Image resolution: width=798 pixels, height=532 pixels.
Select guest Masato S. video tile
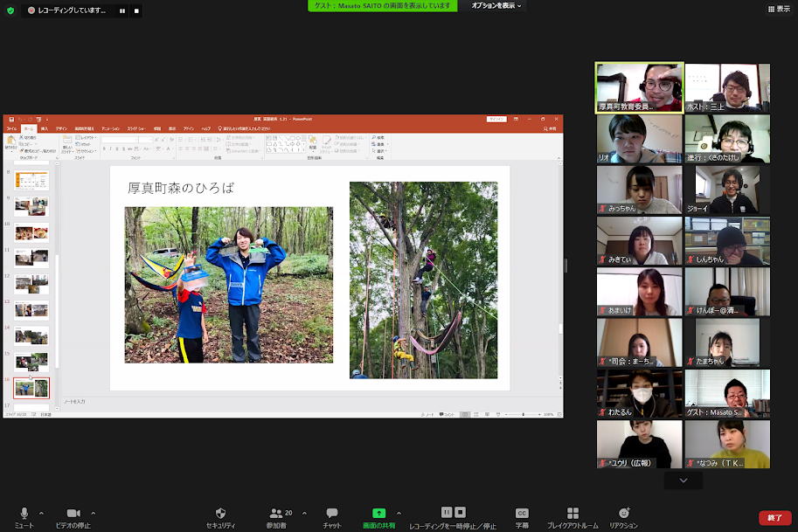[x=727, y=394]
